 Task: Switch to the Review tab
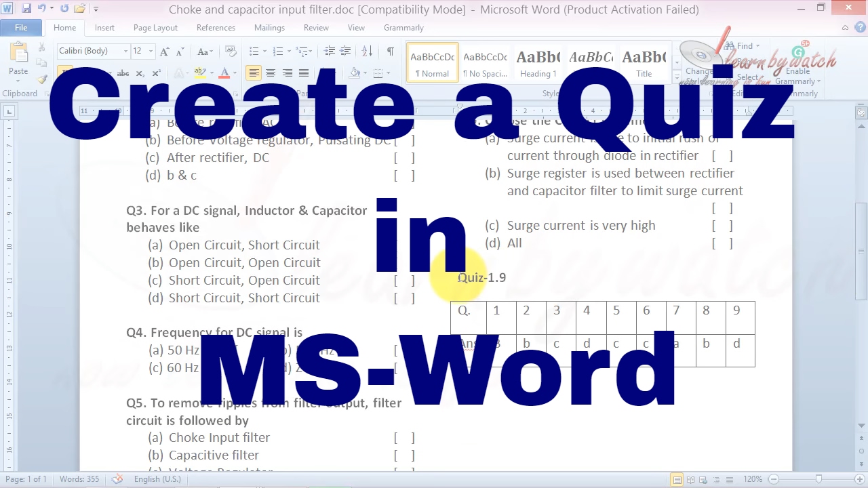[316, 28]
